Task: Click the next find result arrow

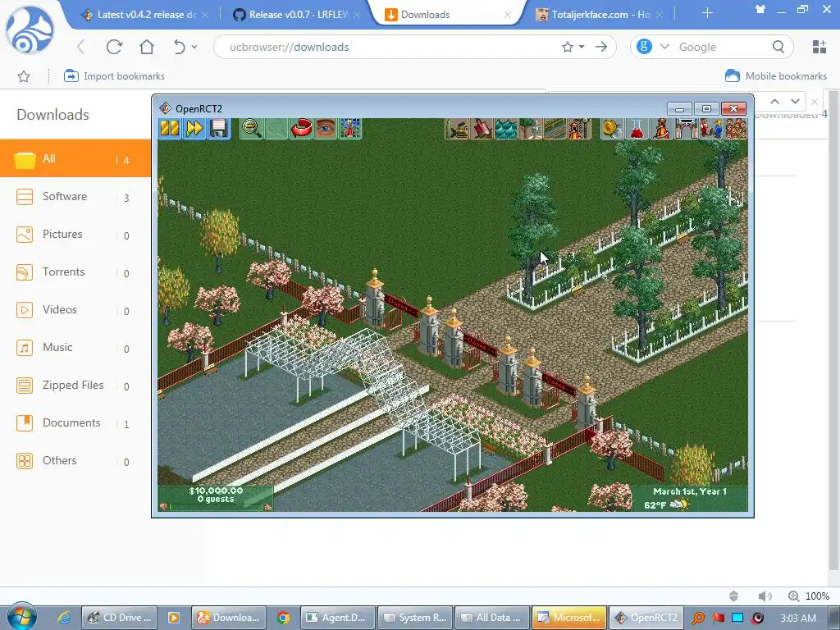Action: 795,101
